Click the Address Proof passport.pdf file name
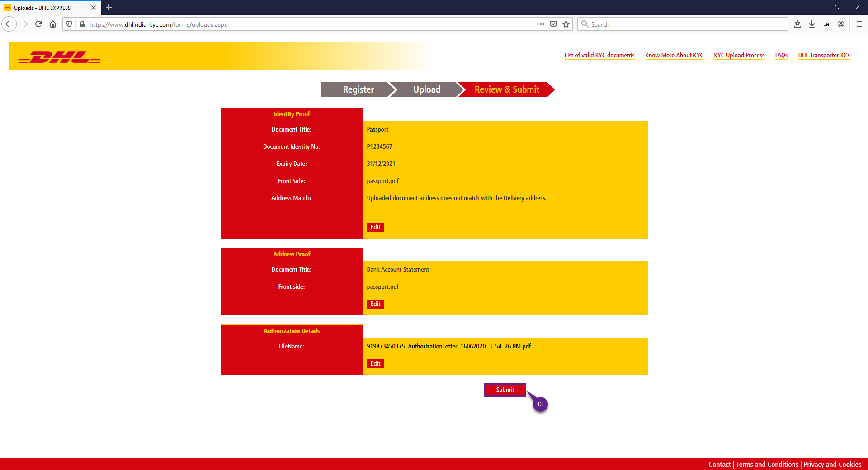This screenshot has height=470, width=868. 382,287
